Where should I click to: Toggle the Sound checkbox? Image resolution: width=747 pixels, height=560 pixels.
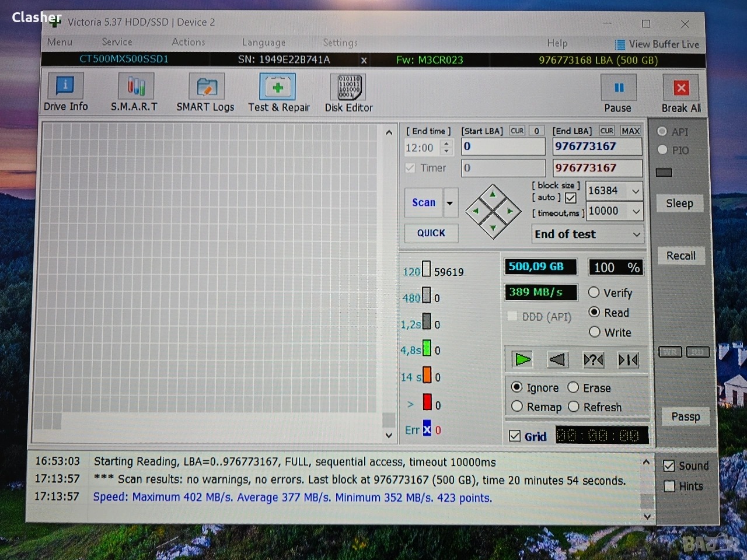[669, 466]
